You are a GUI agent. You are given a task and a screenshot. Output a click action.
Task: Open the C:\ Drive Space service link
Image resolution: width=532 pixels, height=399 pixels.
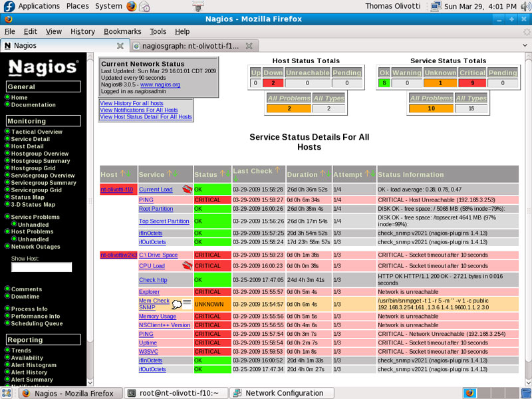click(158, 255)
